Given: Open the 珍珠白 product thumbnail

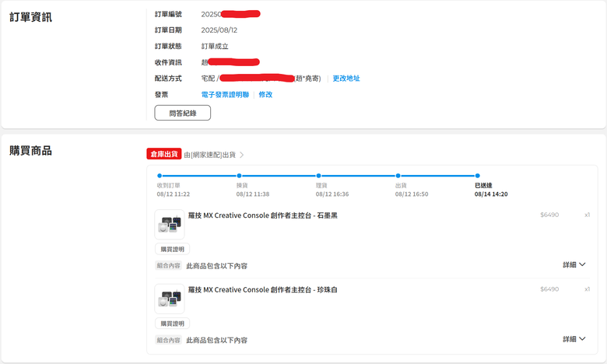Looking at the screenshot, I should [170, 299].
